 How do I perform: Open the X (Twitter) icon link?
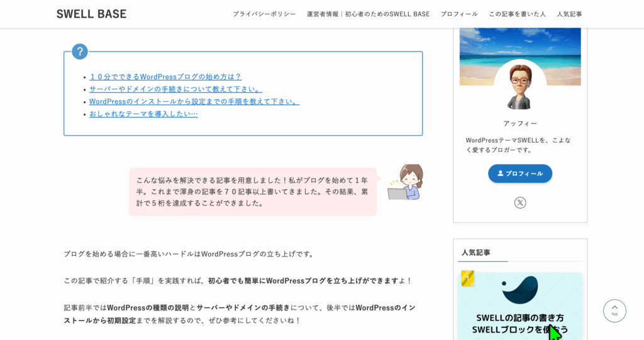[520, 203]
